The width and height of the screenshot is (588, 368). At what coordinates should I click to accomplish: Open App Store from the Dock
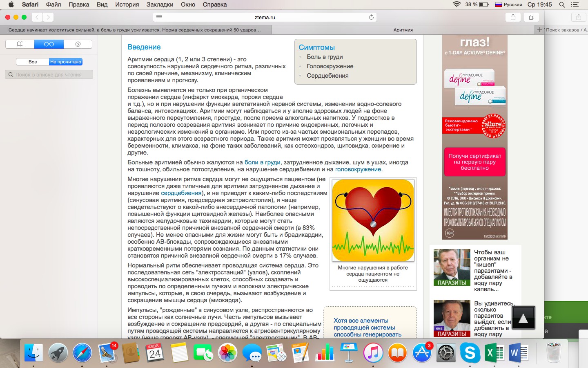[422, 352]
